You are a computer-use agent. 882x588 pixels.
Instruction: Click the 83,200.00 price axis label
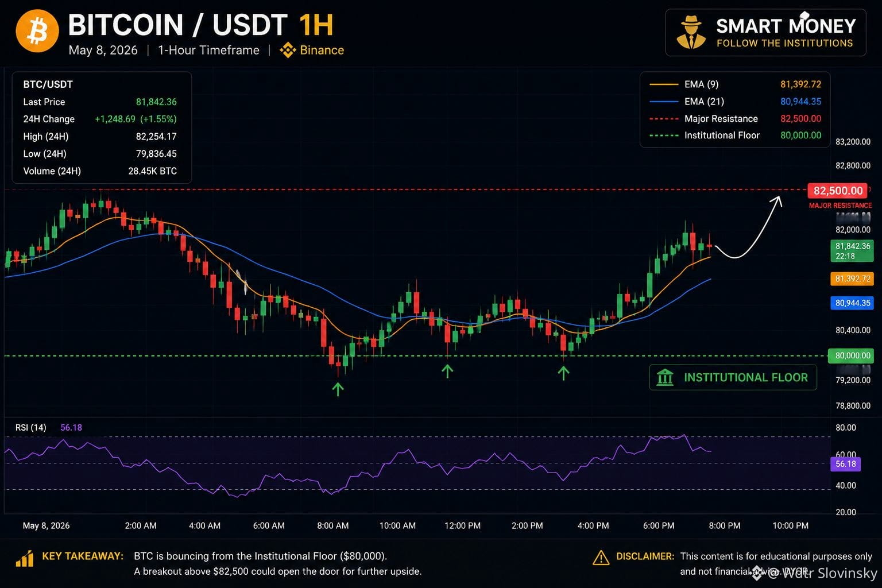click(x=853, y=142)
